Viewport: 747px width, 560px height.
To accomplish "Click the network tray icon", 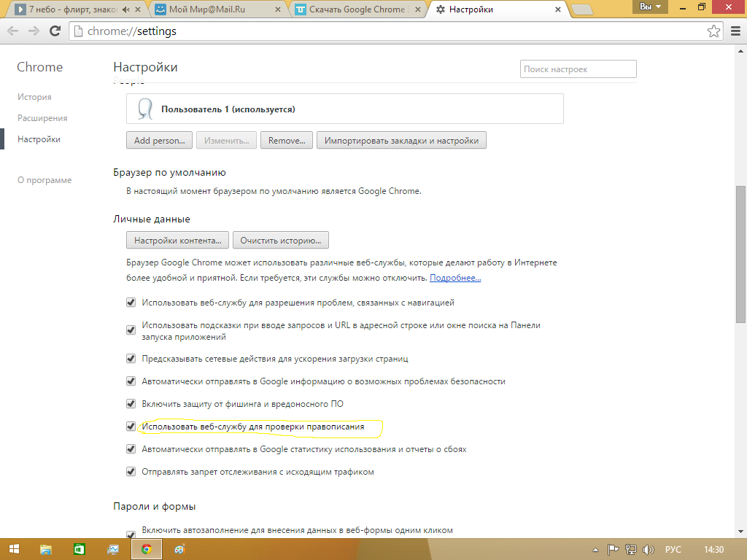I will (x=630, y=550).
